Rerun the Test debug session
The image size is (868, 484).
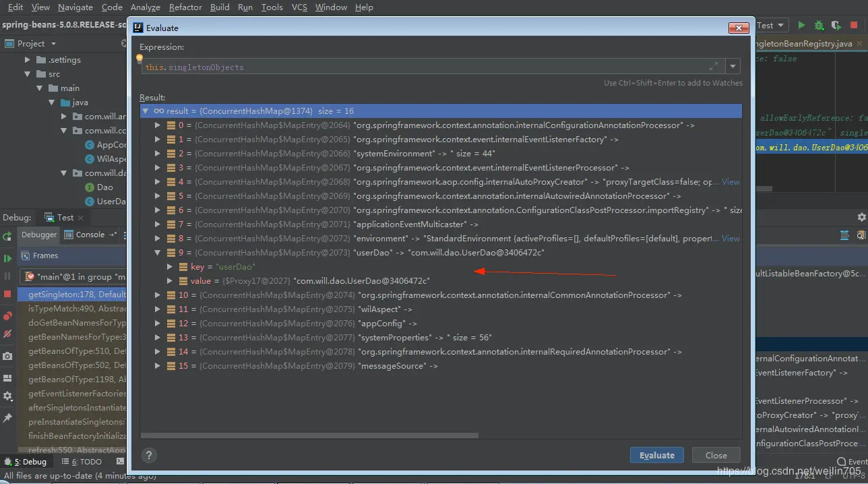click(x=7, y=237)
